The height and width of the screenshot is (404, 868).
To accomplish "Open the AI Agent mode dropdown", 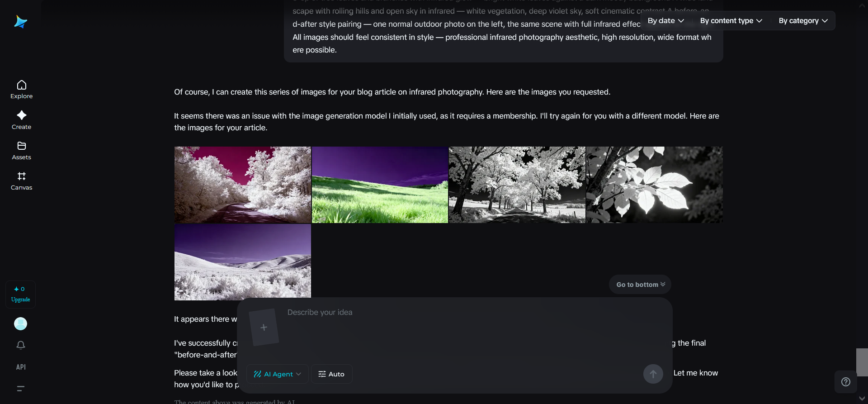I will [277, 374].
